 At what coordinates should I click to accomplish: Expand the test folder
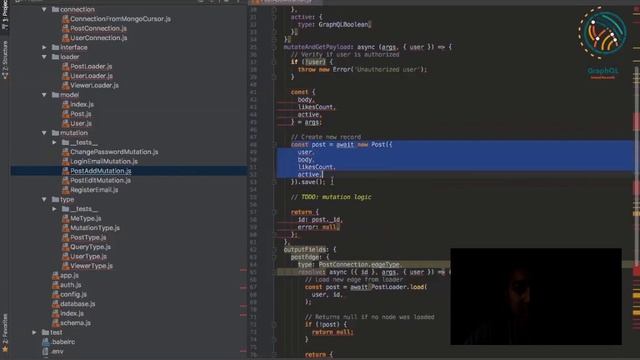click(34, 332)
